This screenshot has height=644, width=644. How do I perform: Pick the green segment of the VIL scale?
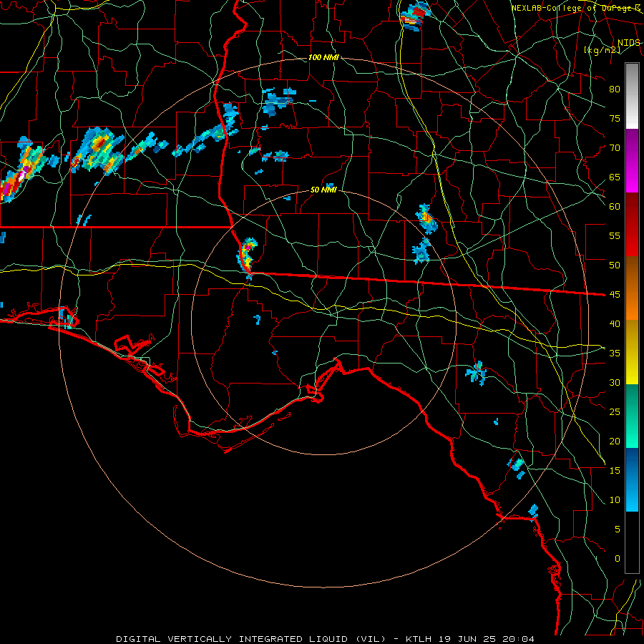coord(632,416)
